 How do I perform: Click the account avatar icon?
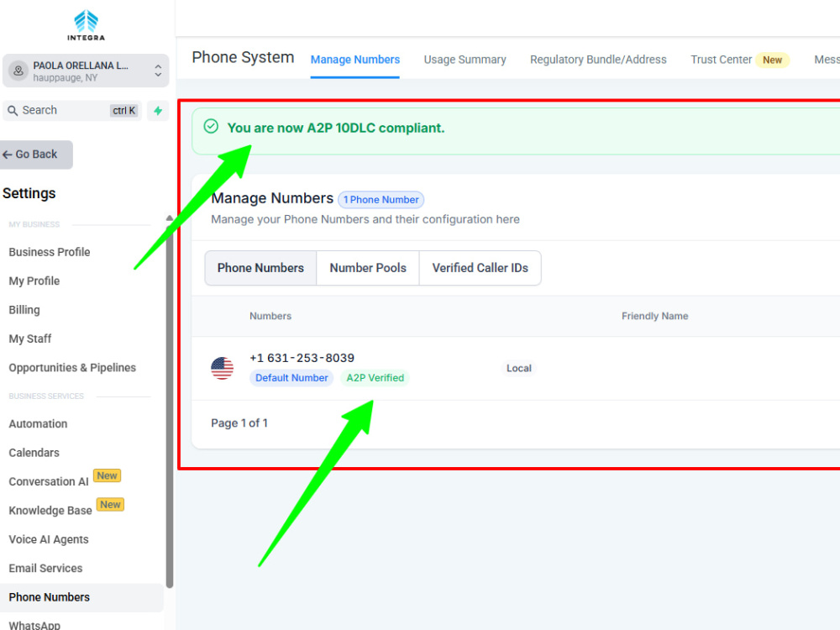click(x=18, y=71)
